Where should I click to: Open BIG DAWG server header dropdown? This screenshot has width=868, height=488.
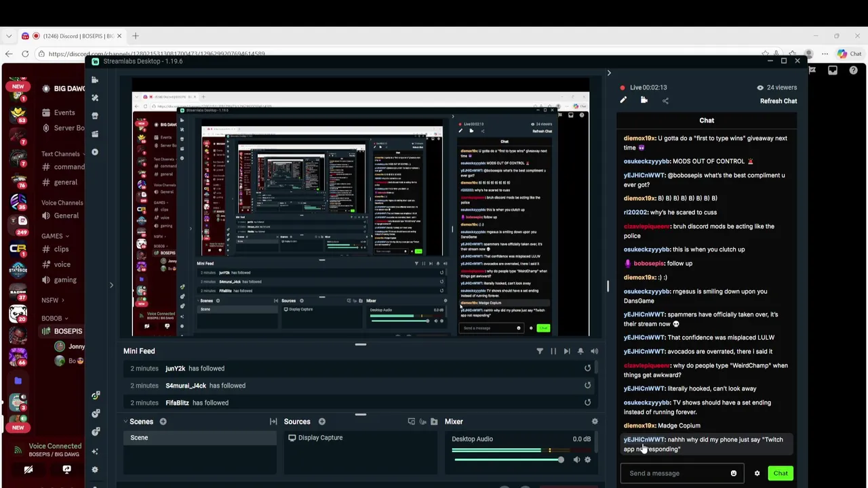tap(63, 88)
